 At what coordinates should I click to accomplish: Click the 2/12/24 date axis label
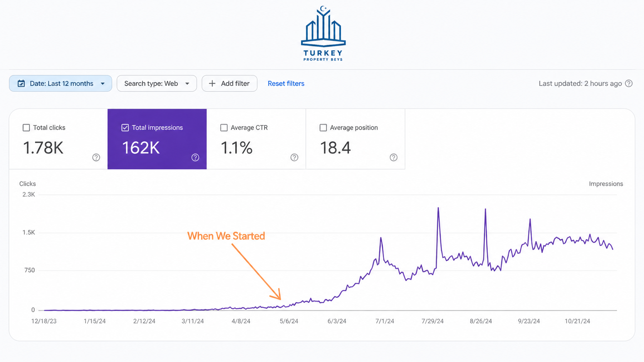144,321
